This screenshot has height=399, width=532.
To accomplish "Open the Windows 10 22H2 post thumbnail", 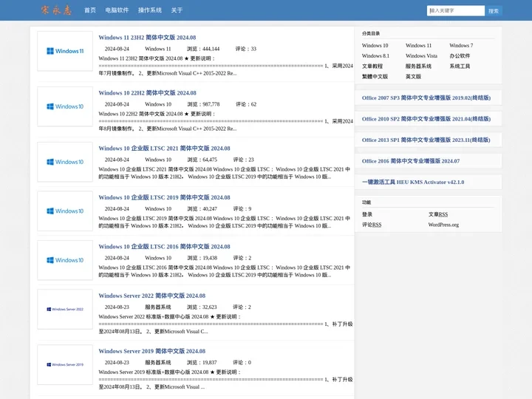I will 65,106.
